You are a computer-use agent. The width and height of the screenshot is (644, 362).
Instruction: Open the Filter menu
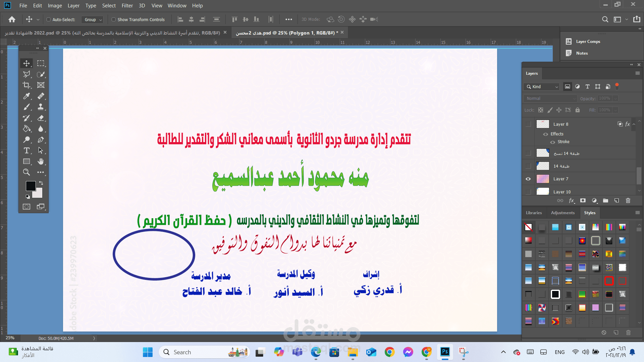pos(127,6)
